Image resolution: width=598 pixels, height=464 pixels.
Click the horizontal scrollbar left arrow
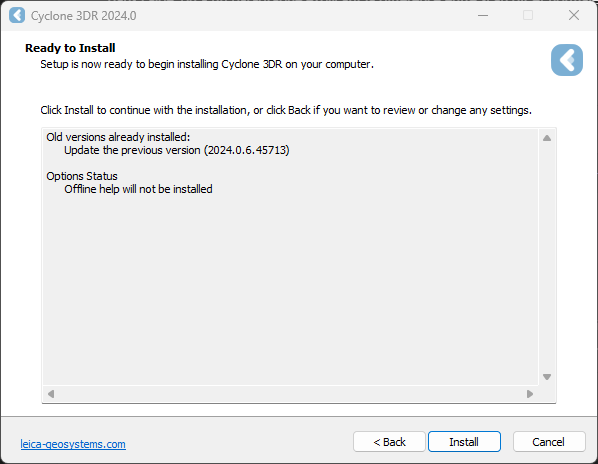pyautogui.click(x=51, y=393)
